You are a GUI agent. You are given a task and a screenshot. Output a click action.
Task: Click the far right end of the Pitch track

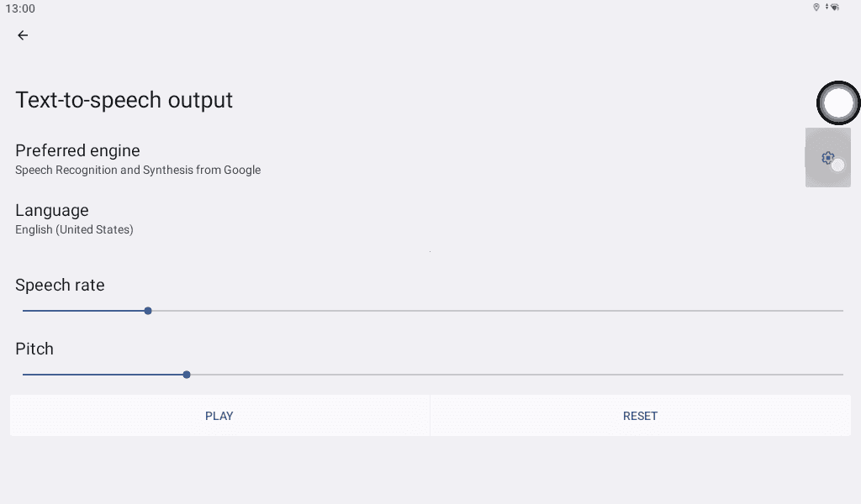[x=841, y=375]
